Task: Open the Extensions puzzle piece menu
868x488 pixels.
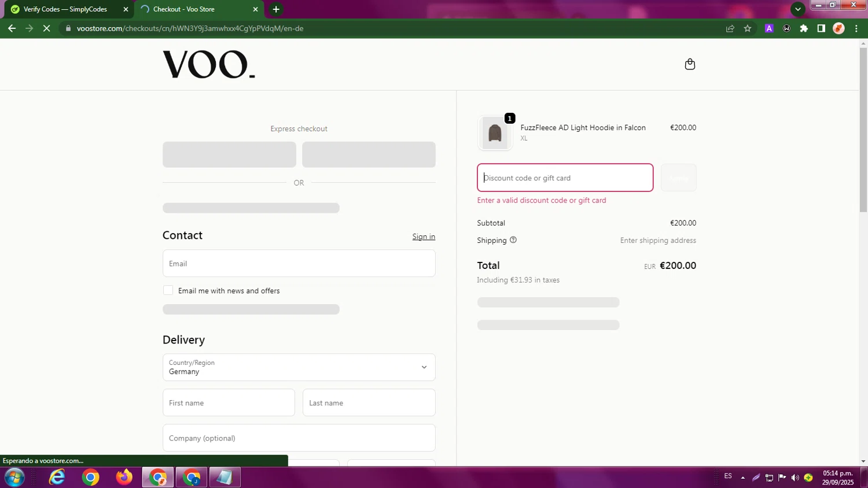Action: coord(804,28)
